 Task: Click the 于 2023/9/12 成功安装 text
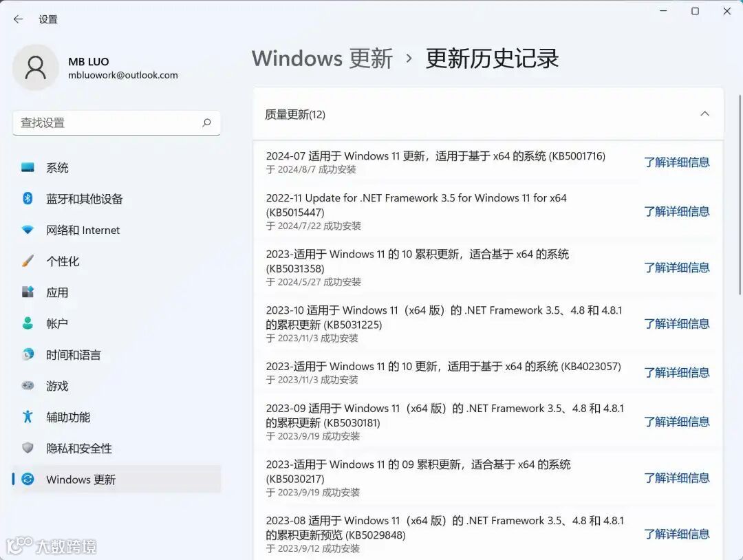[x=313, y=548]
